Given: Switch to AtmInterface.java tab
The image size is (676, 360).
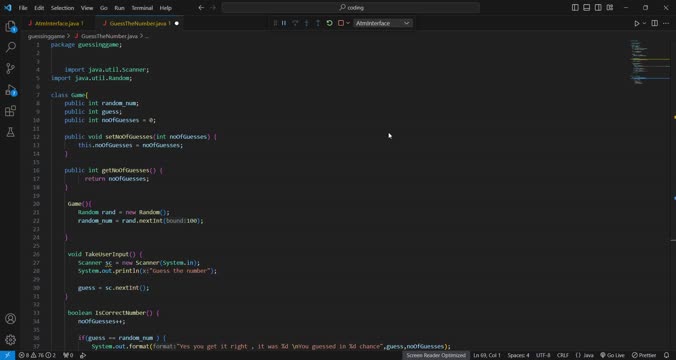Looking at the screenshot, I should point(57,23).
